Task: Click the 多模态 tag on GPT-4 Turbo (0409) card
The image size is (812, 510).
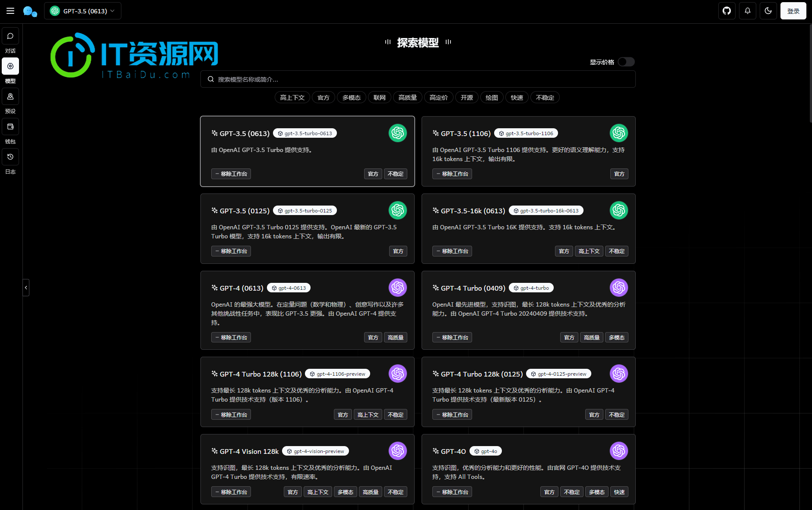Action: point(617,338)
